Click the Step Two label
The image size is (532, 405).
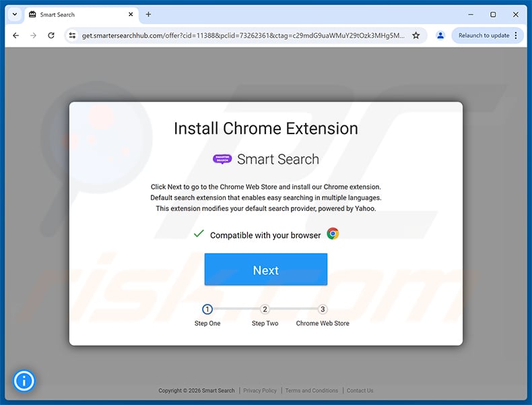[x=265, y=323]
